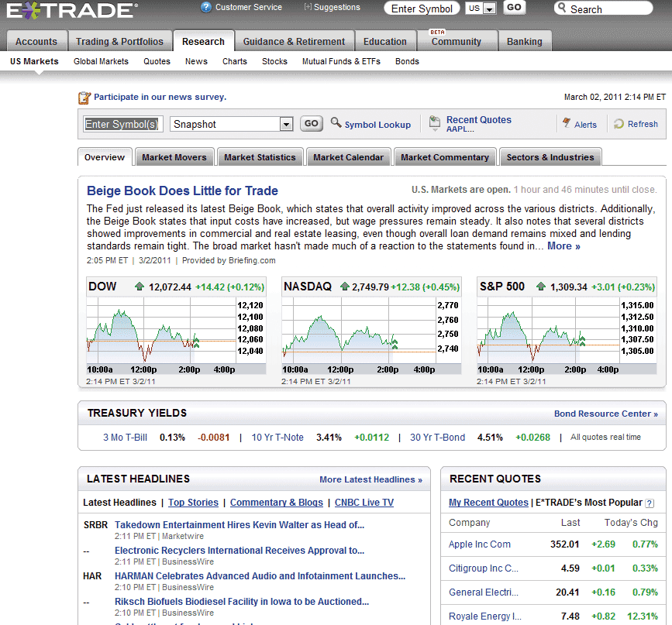
Task: Open Takedown Entertainment headline
Action: tap(240, 525)
